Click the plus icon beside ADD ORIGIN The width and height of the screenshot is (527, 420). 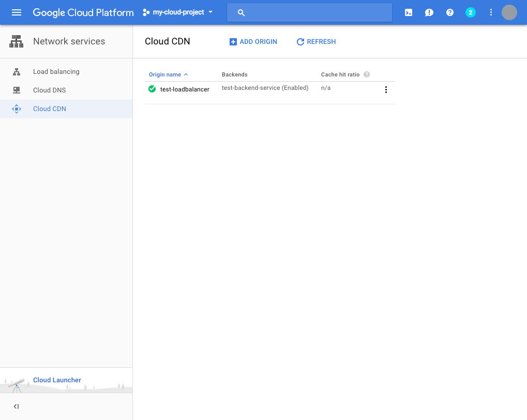point(233,42)
